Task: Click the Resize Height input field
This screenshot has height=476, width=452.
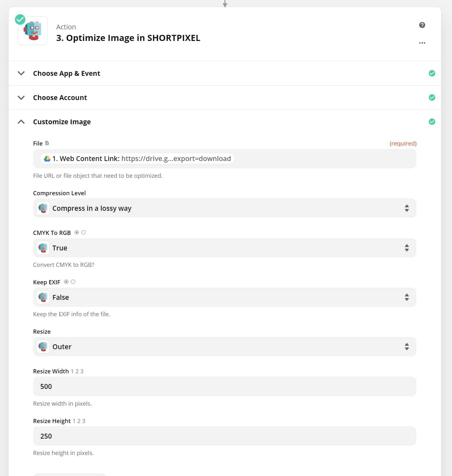Action: [224, 436]
